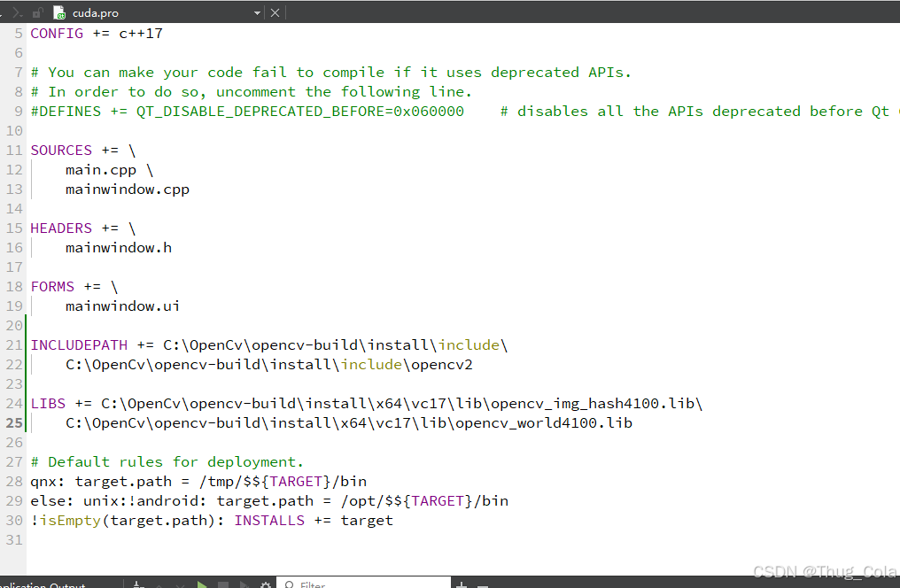Open the Filter search options dropdown

click(292, 584)
